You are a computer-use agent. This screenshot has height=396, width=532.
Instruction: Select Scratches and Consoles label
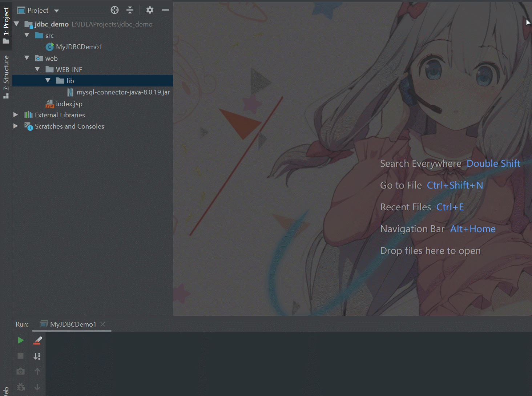pos(69,126)
